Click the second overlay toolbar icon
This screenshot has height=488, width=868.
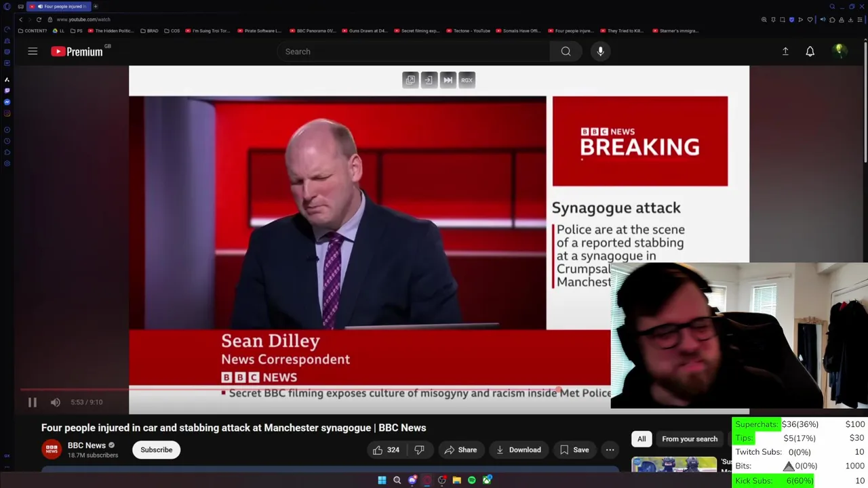pos(429,80)
